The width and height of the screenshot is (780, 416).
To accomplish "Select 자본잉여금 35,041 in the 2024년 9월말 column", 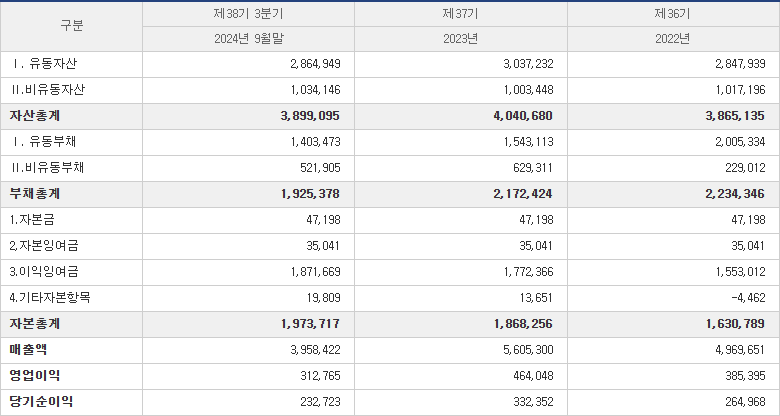I will coord(323,246).
